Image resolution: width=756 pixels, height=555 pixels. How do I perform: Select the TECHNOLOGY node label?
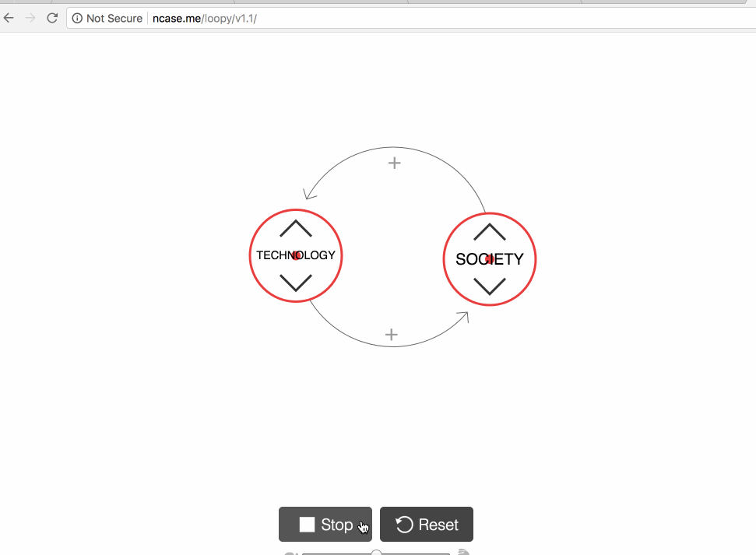[296, 255]
